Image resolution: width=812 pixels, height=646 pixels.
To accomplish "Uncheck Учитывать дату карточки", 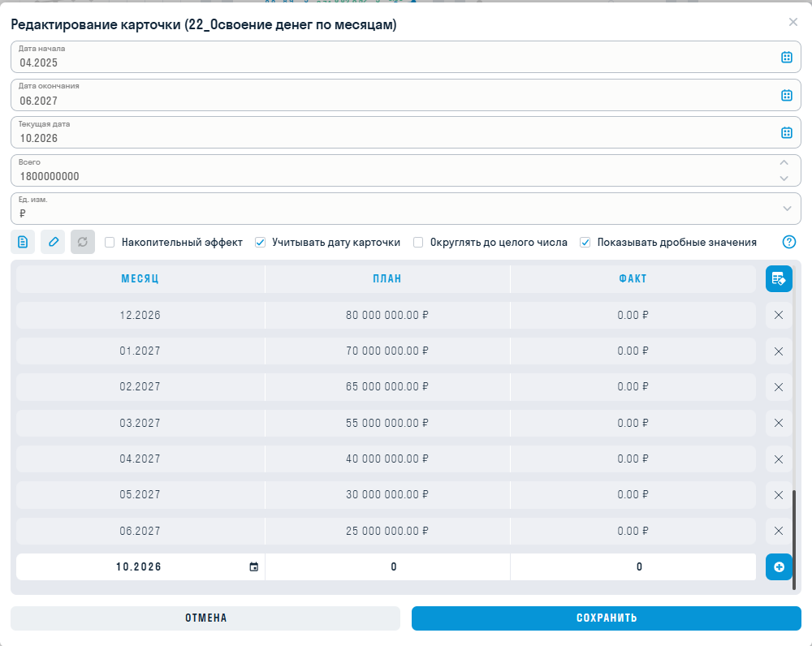I will [x=261, y=242].
